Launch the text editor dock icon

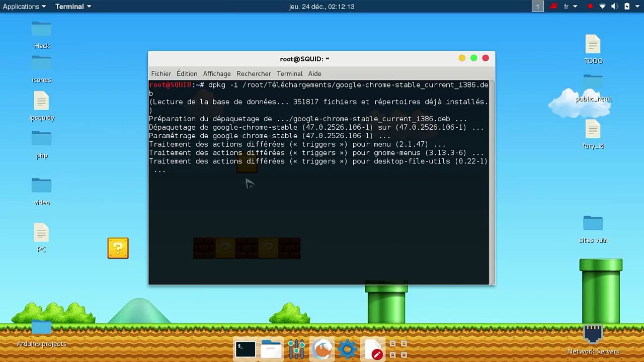(373, 349)
